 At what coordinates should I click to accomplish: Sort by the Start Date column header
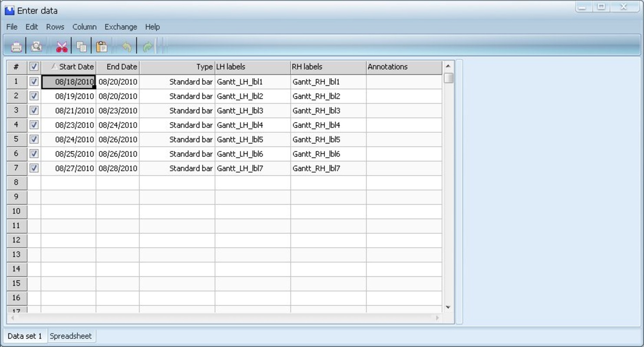coord(69,67)
